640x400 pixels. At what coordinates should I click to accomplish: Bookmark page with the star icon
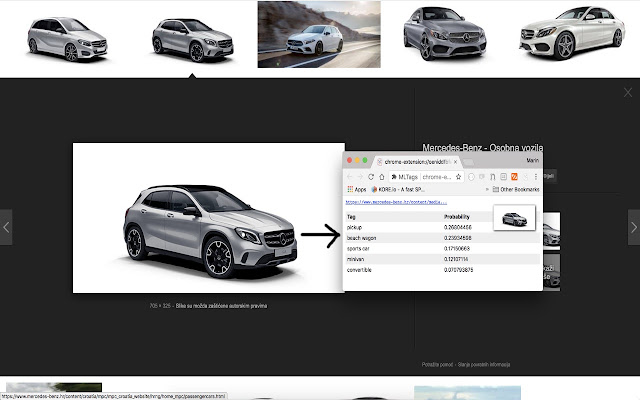point(458,177)
